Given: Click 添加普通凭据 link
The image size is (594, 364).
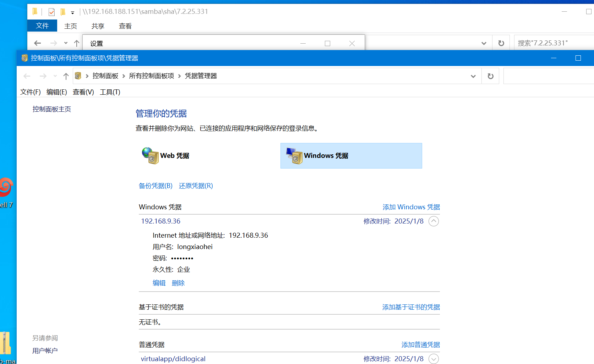Looking at the screenshot, I should click(421, 345).
